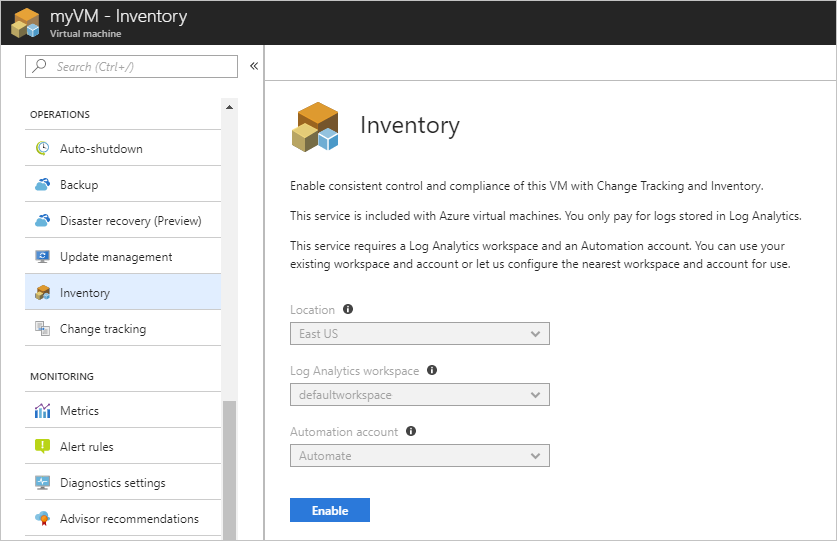Click the Disaster recovery cloud icon
The height and width of the screenshot is (541, 837).
point(42,220)
